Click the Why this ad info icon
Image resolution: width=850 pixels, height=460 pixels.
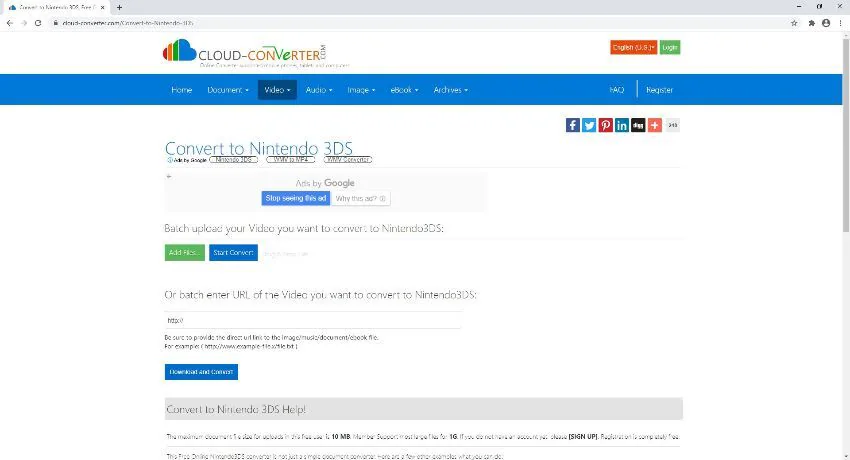[383, 199]
